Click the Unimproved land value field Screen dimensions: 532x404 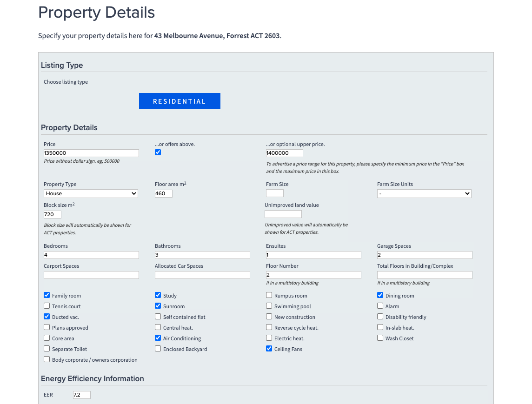point(283,214)
